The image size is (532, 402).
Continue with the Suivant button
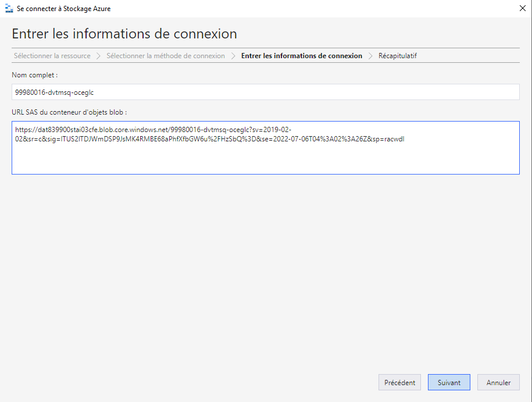pyautogui.click(x=449, y=383)
